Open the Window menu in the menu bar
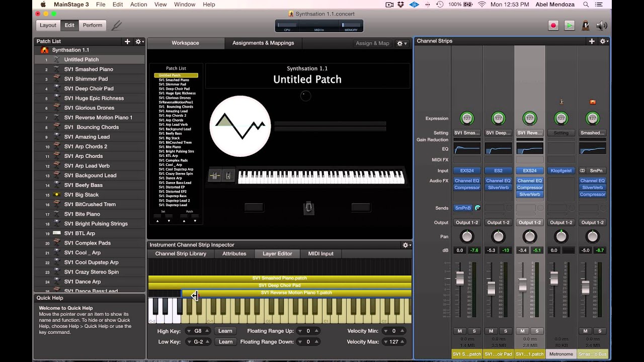This screenshot has width=644, height=362. tap(185, 5)
